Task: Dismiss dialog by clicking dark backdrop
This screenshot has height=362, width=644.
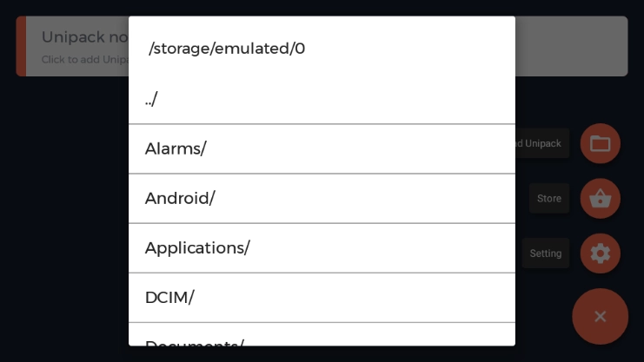Action: 61,217
